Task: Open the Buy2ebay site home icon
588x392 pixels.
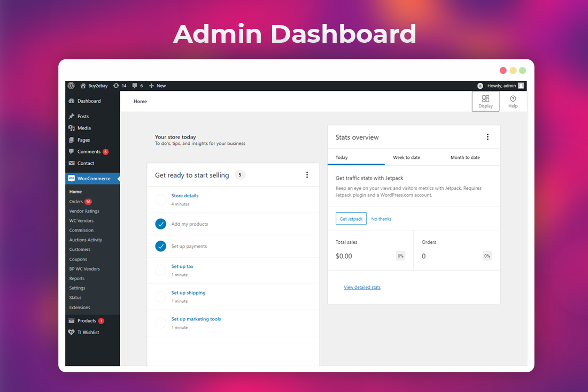Action: [83, 86]
